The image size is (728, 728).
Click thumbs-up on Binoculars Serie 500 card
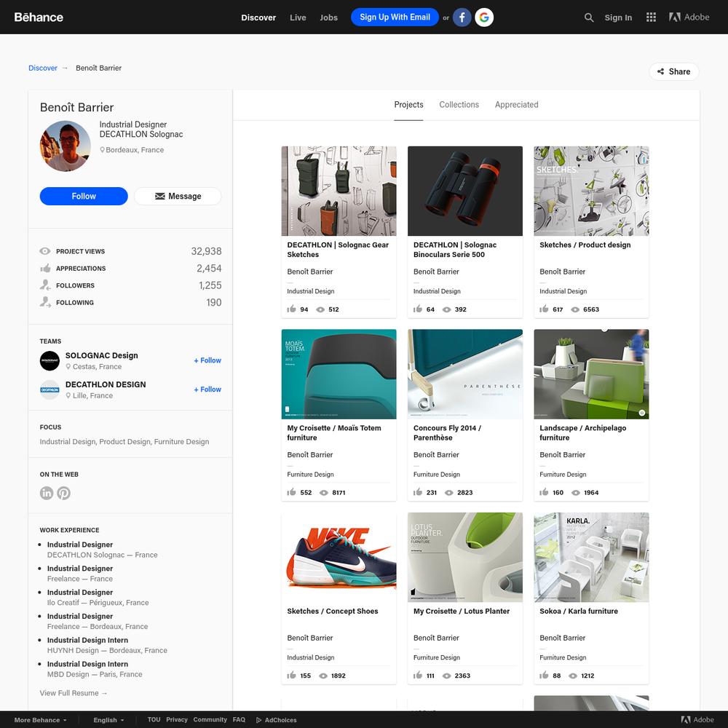(418, 309)
